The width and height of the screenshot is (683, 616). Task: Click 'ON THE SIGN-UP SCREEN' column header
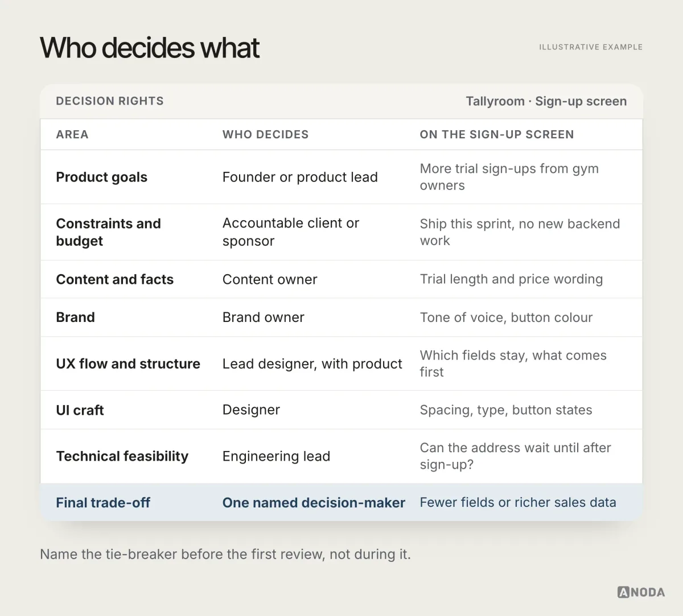(x=497, y=135)
